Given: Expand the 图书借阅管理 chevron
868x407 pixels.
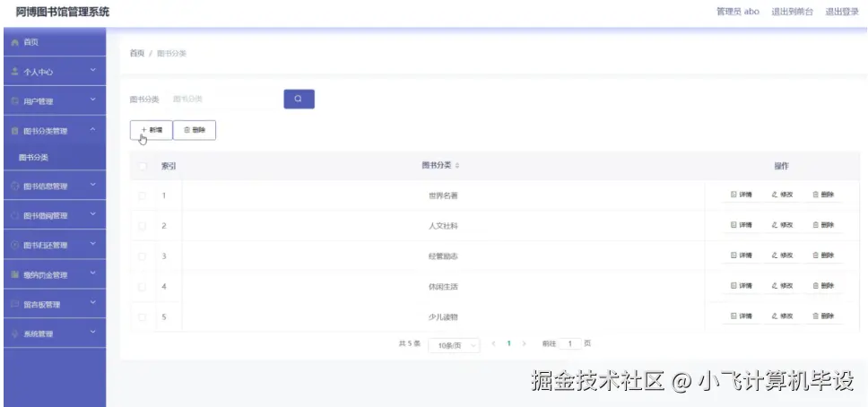Looking at the screenshot, I should point(93,213).
